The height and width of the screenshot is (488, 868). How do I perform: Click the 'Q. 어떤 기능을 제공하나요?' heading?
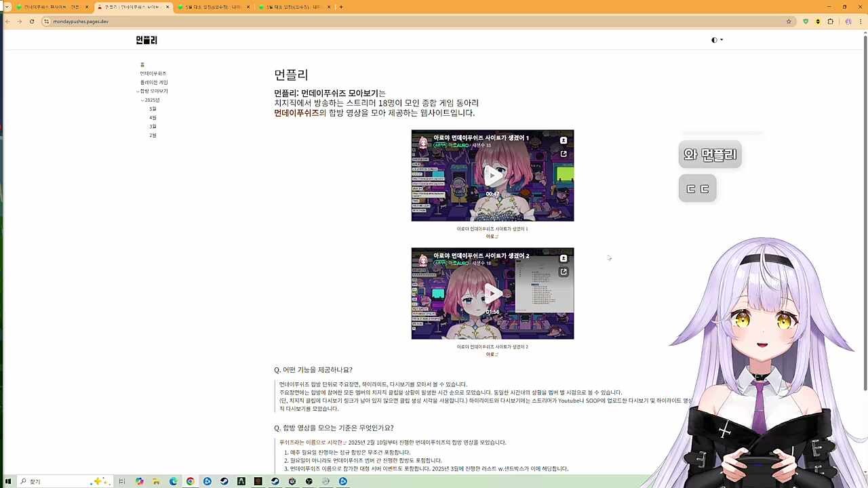click(313, 370)
